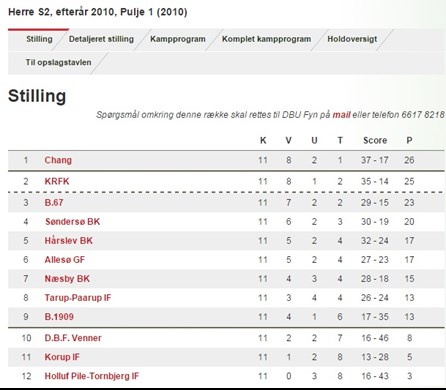Click Tarup-Paarup IF link
The width and height of the screenshot is (446, 390).
78,298
